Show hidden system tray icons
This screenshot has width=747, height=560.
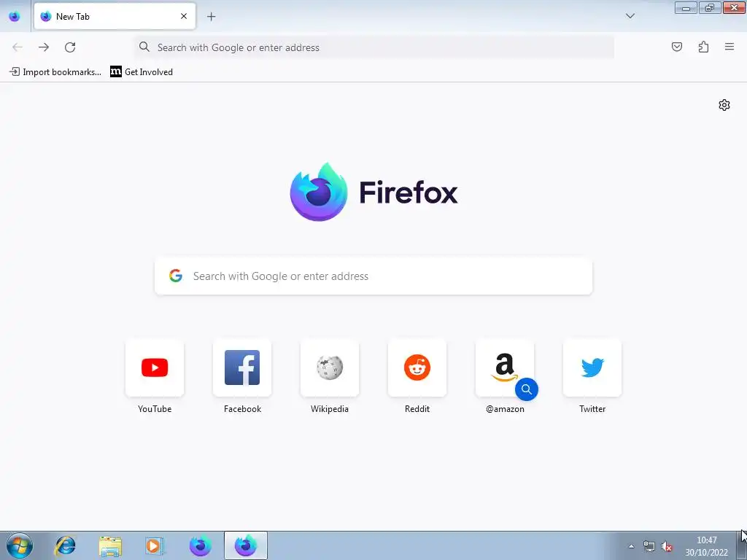pyautogui.click(x=631, y=546)
